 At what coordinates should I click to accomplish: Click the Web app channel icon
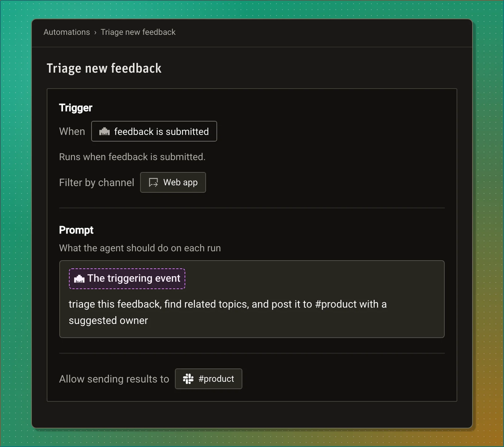[153, 182]
